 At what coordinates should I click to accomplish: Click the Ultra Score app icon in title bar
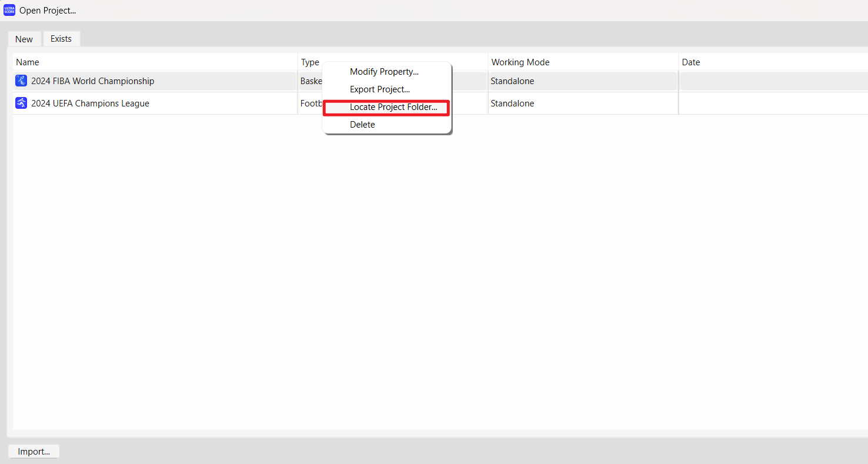[9, 11]
